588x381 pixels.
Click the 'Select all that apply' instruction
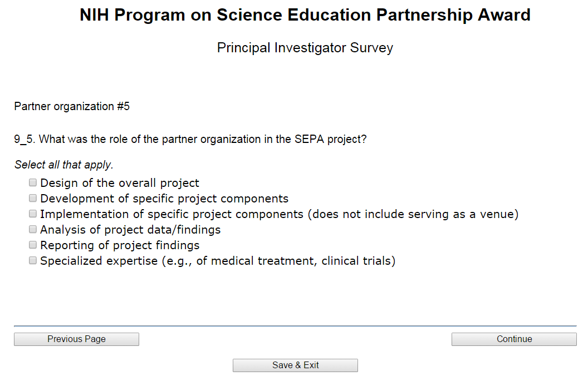[x=63, y=165]
